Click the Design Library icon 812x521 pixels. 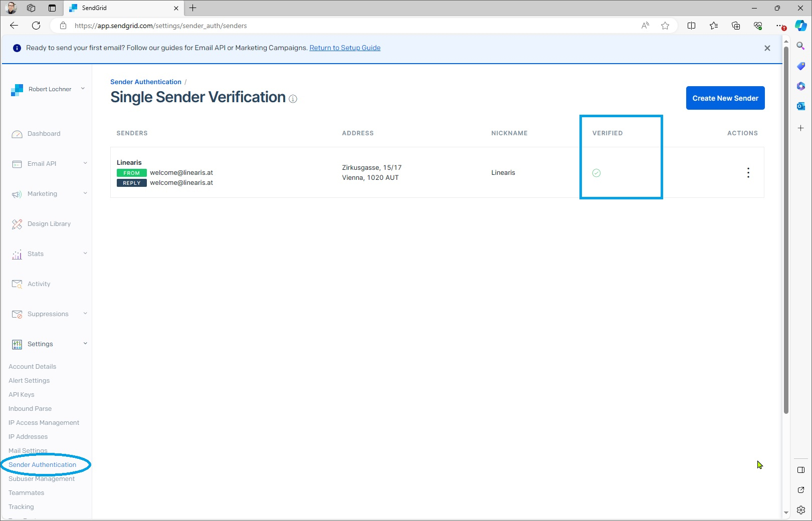click(17, 224)
